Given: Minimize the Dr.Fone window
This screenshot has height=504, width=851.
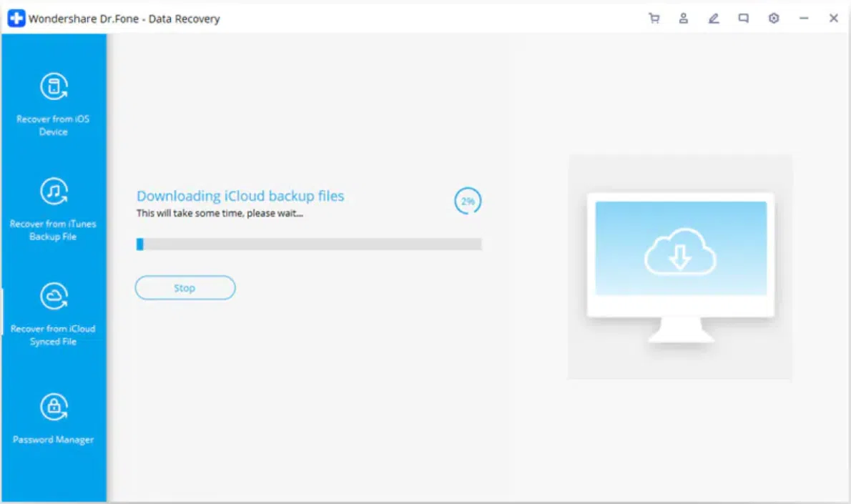Looking at the screenshot, I should coord(804,19).
